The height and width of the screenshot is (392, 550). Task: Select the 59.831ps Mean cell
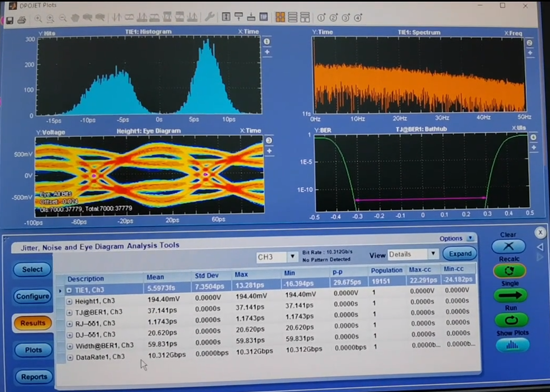click(x=162, y=344)
